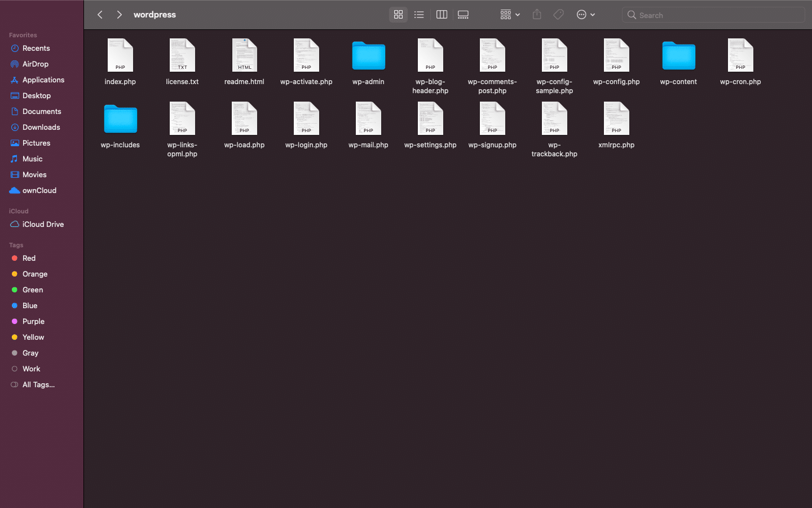Screen dimensions: 812x508
Task: Select the wp-settings.php file icon
Action: (x=430, y=119)
